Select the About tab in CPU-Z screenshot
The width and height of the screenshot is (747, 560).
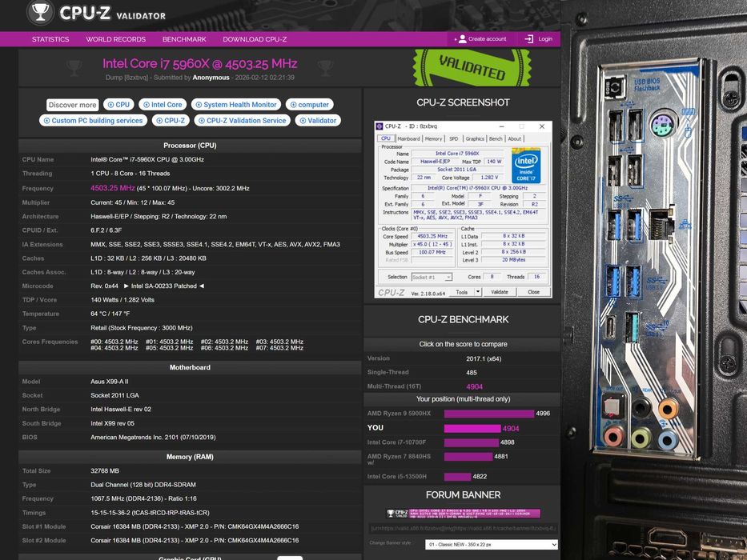click(515, 138)
